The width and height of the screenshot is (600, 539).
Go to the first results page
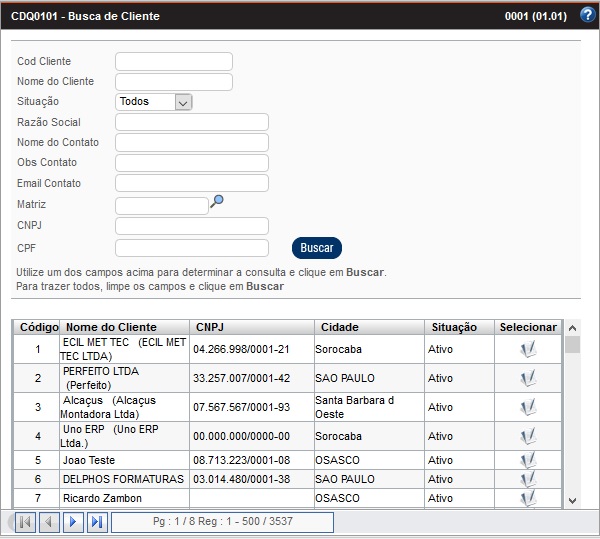[x=25, y=522]
